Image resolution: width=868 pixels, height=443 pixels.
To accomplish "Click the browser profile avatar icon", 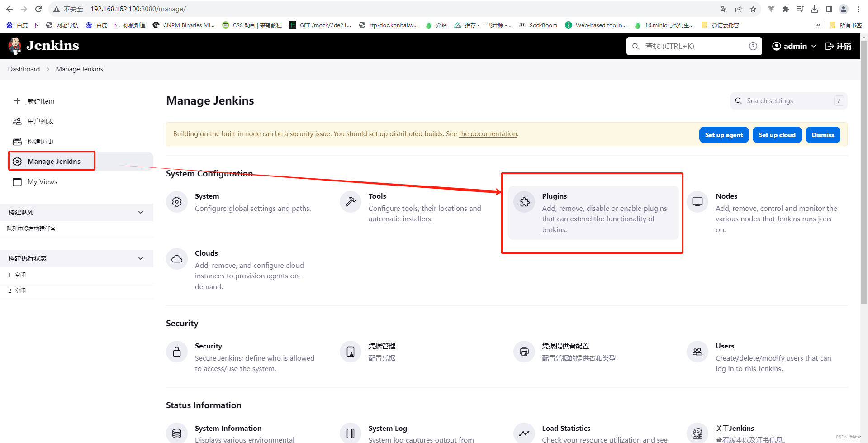I will [844, 9].
